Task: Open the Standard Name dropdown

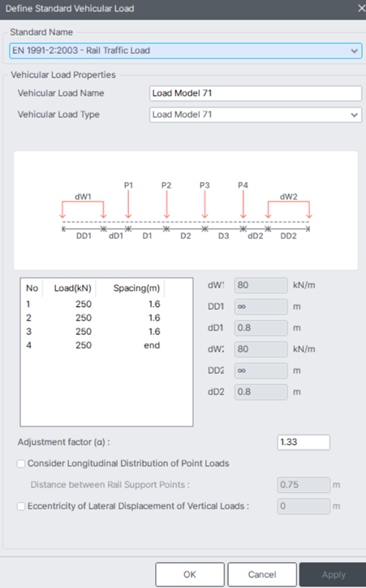Action: pos(186,50)
